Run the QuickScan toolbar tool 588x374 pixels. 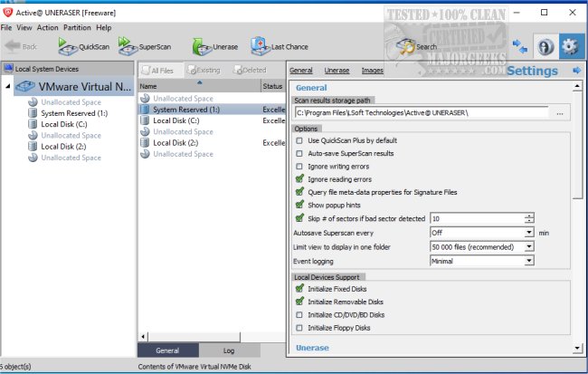coord(83,46)
